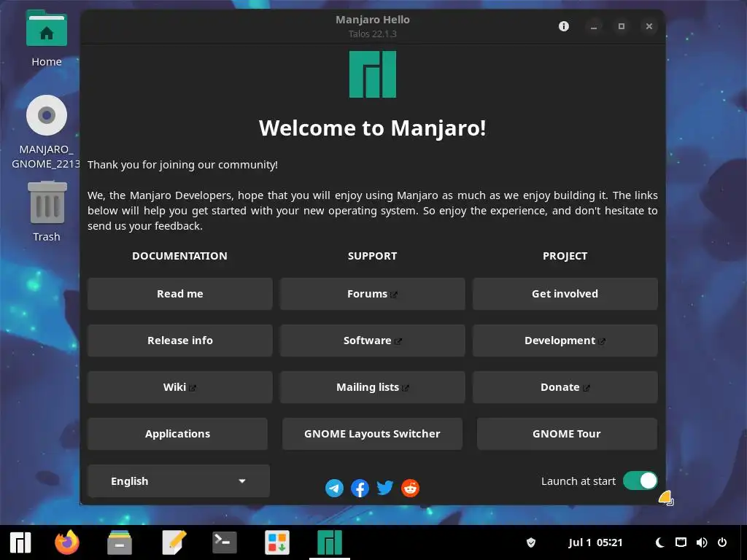
Task: Open the Wiki link button
Action: click(180, 387)
